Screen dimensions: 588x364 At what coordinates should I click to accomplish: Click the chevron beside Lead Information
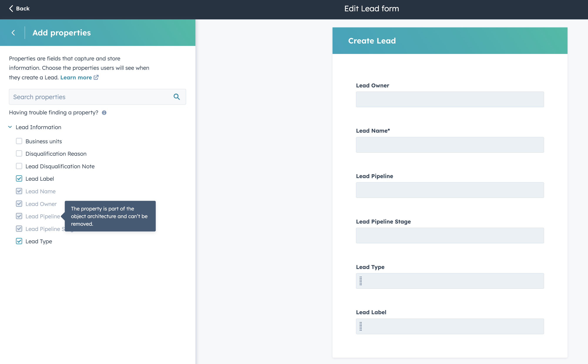(10, 127)
